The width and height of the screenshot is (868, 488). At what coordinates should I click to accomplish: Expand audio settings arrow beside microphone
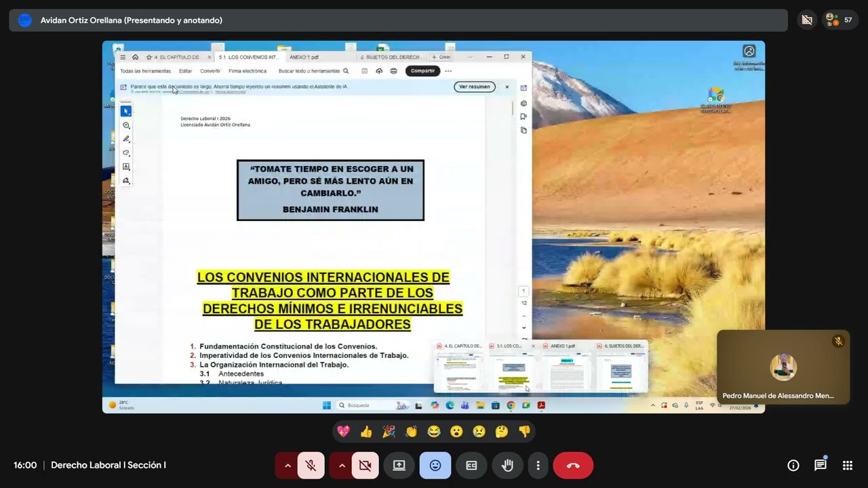coord(288,466)
